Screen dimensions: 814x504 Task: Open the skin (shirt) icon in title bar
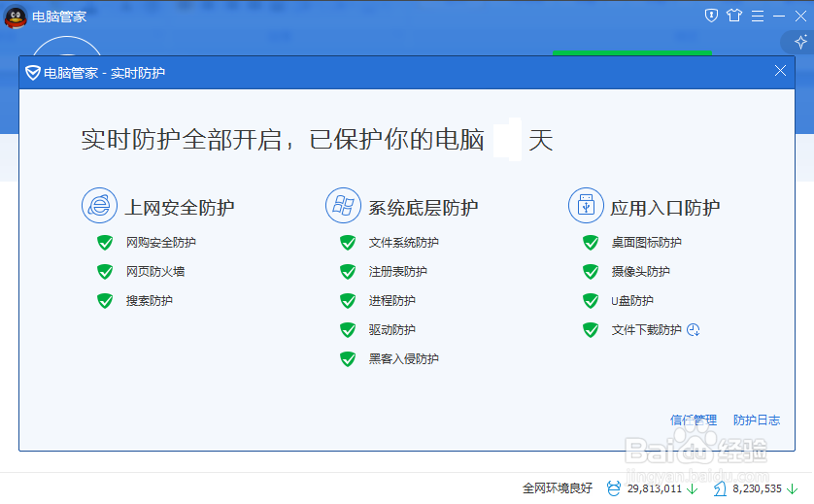point(734,16)
